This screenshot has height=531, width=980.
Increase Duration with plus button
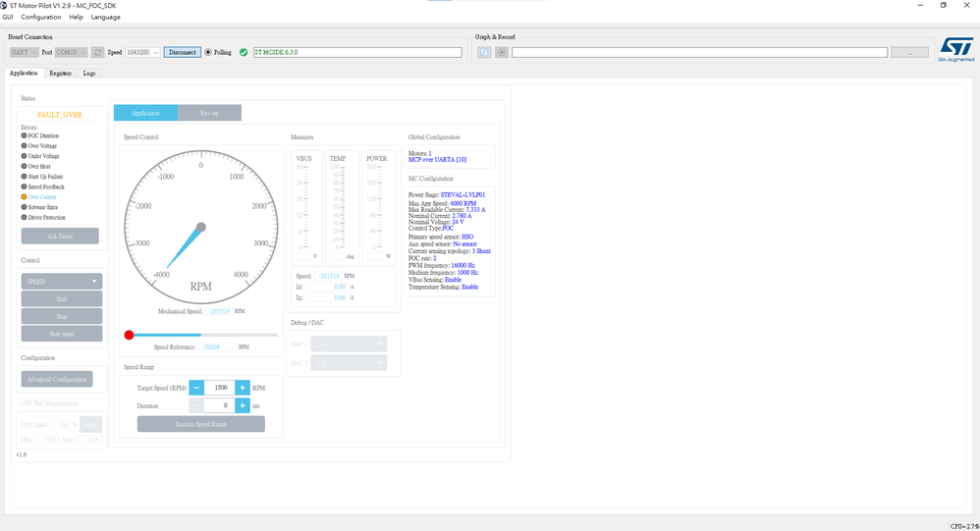point(243,406)
